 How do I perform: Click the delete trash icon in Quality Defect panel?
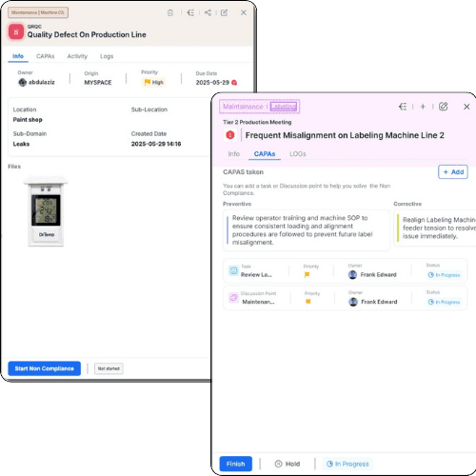point(170,12)
